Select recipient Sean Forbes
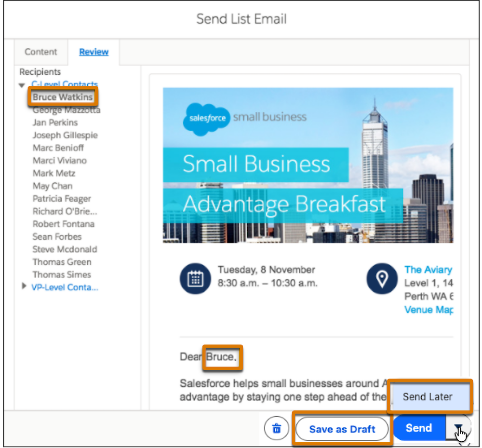 (x=57, y=236)
